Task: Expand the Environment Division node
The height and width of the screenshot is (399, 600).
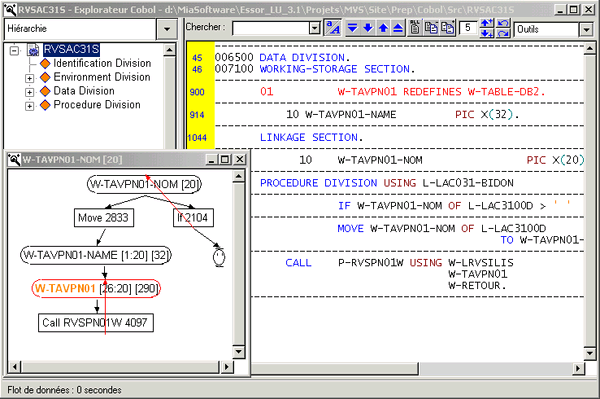Action: [x=29, y=78]
